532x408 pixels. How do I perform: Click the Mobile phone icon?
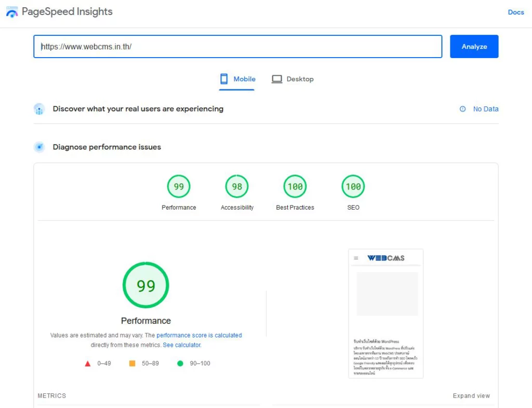224,79
